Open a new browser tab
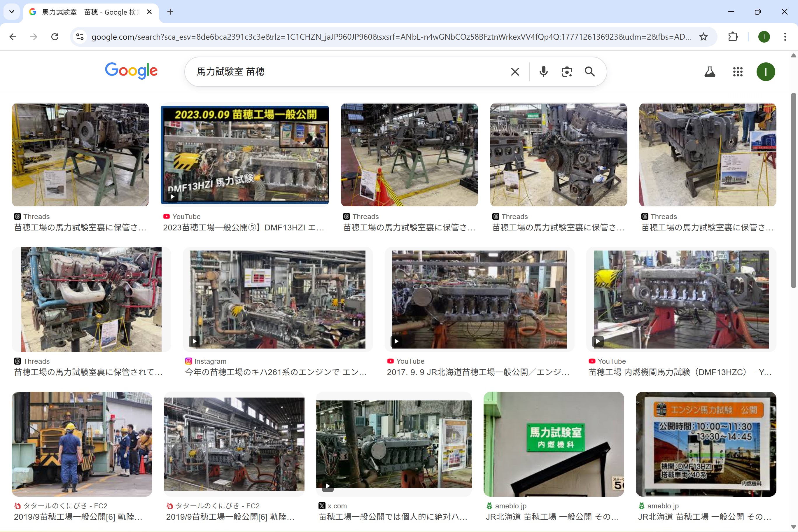Viewport: 798px width, 532px height. [x=170, y=12]
